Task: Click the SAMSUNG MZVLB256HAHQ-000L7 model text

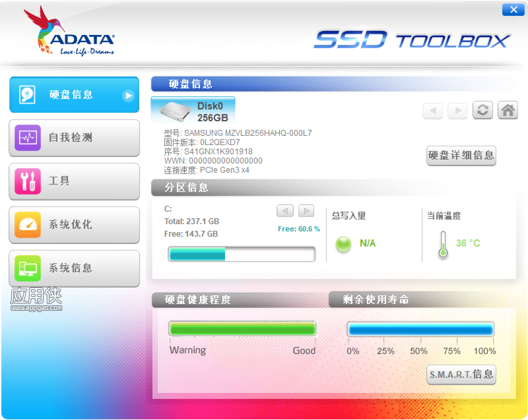Action: [x=248, y=133]
